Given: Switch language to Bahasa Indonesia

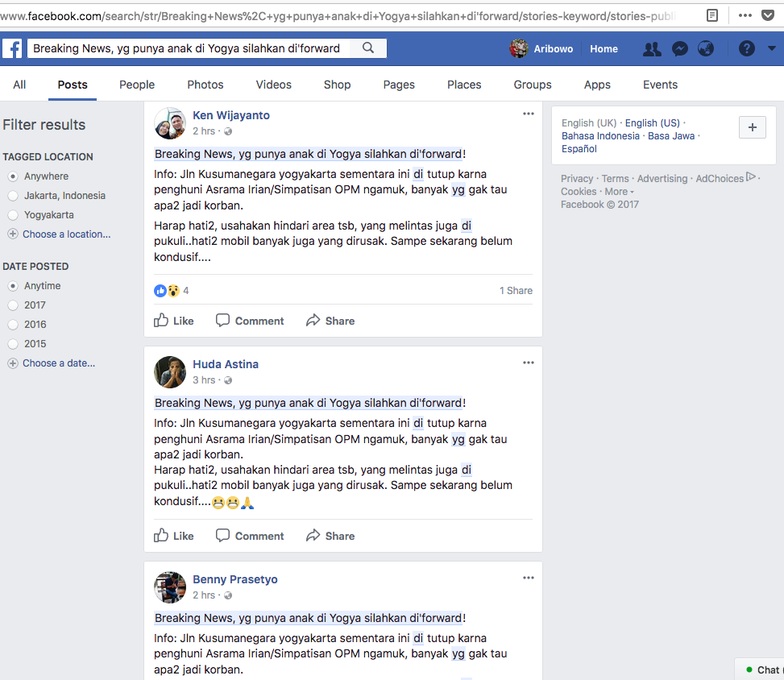Looking at the screenshot, I should point(600,136).
